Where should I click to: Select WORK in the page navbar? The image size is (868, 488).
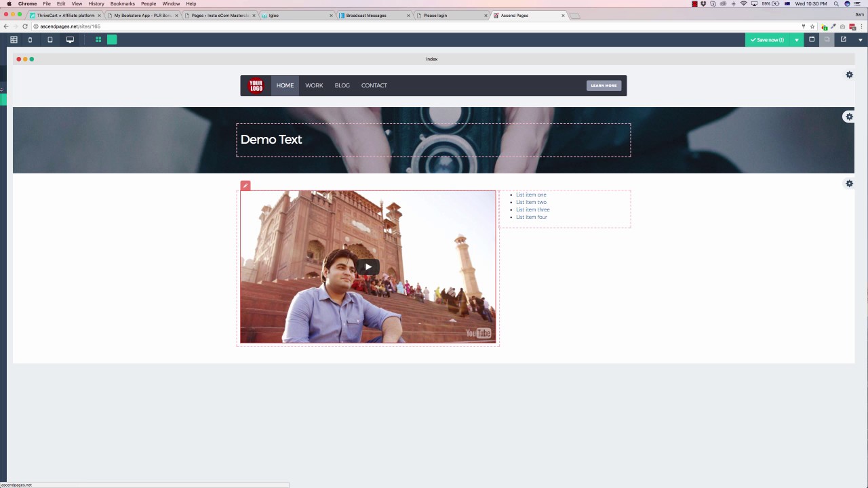tap(314, 85)
